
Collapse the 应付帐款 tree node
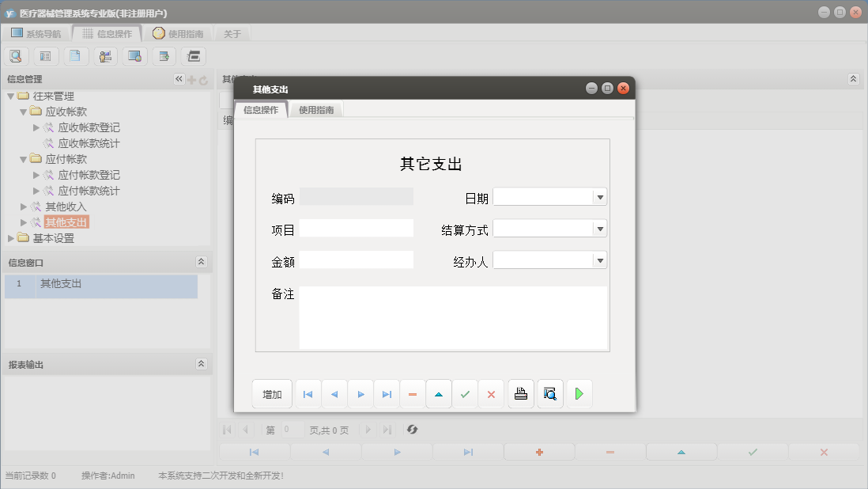(24, 158)
